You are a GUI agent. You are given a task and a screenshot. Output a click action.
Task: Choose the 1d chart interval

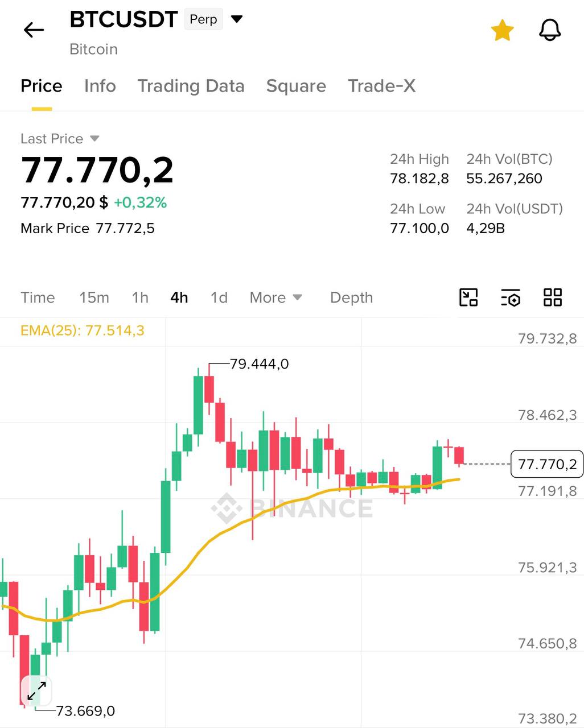[219, 297]
